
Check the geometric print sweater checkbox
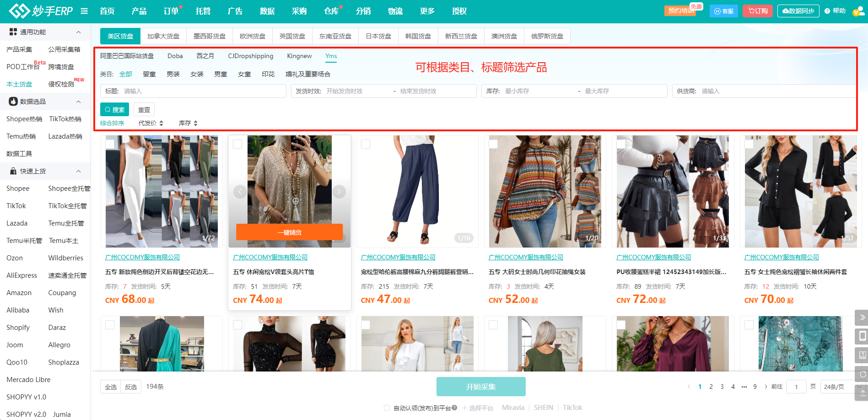pos(493,144)
